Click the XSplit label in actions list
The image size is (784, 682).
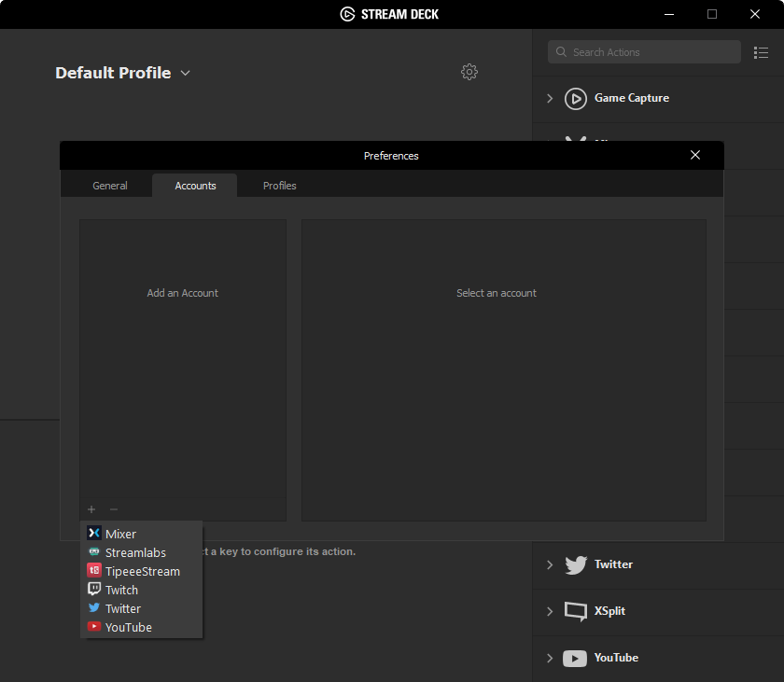click(x=609, y=610)
